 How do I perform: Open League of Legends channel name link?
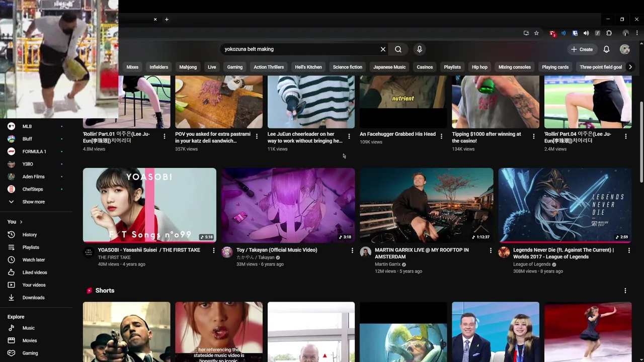pyautogui.click(x=532, y=264)
